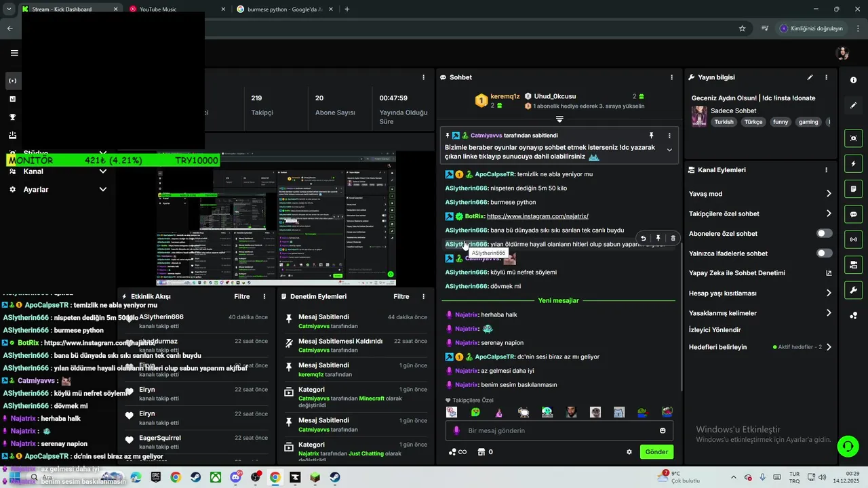Open the trophy achievements icon in left sidebar
This screenshot has height=488, width=868.
point(12,117)
